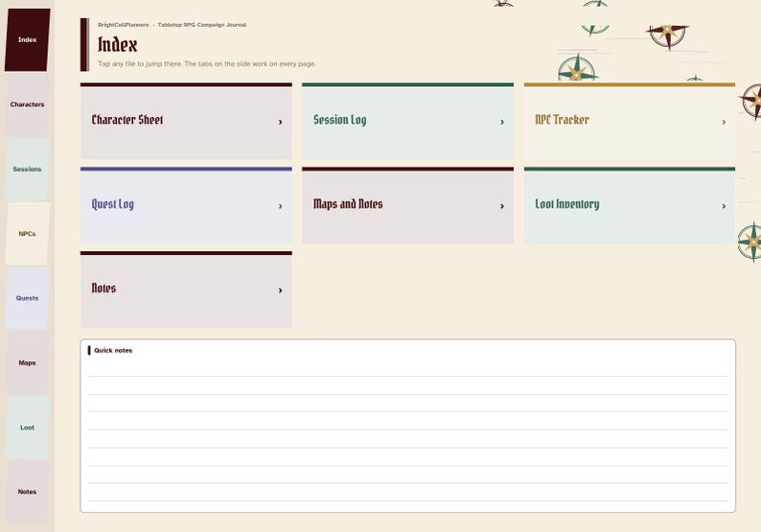The image size is (761, 532).
Task: Open the NPC Tracker tile
Action: 630,121
